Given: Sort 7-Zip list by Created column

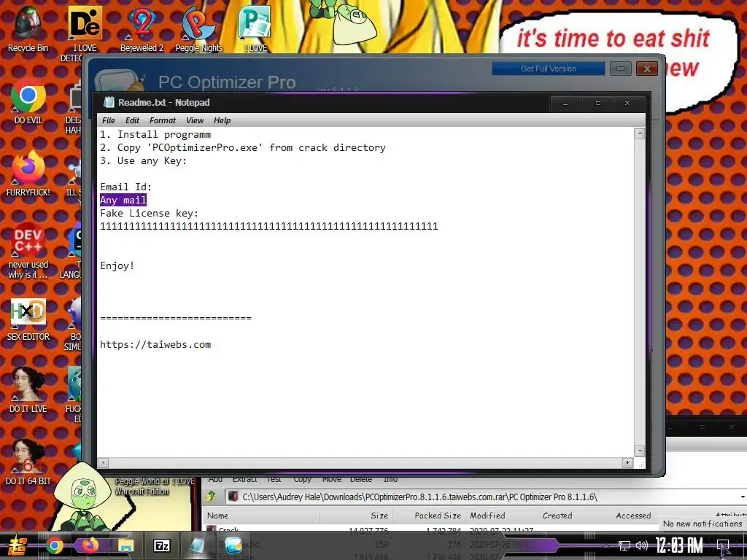Looking at the screenshot, I should 575,516.
